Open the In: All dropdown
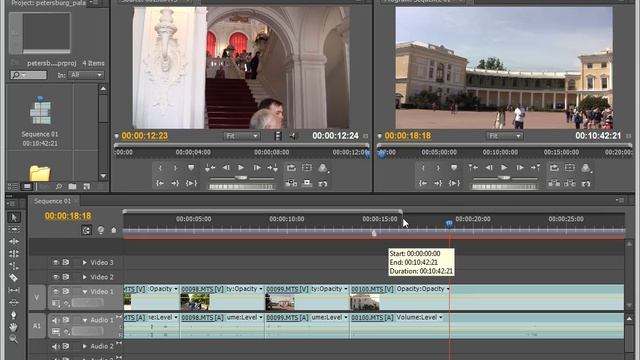The width and height of the screenshot is (640, 360). 86,75
